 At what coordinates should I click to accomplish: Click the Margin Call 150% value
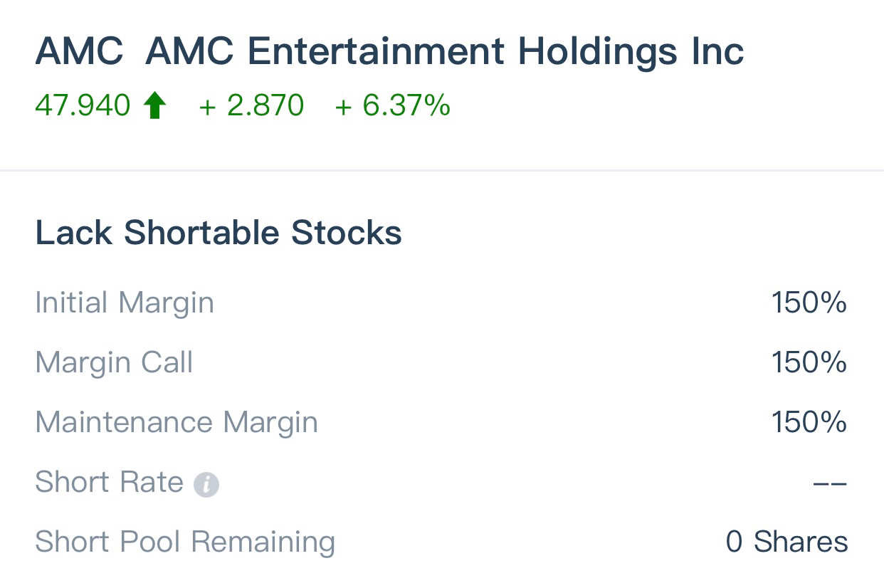coord(809,362)
